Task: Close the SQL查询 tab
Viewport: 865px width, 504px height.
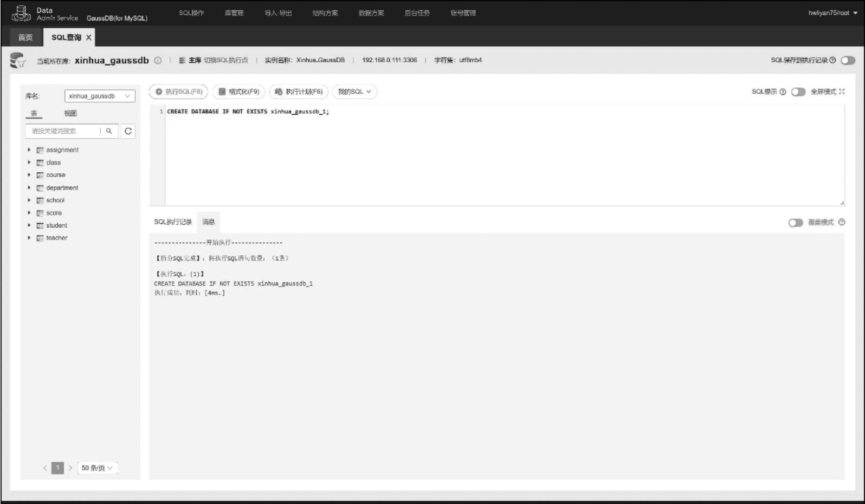Action: click(88, 37)
